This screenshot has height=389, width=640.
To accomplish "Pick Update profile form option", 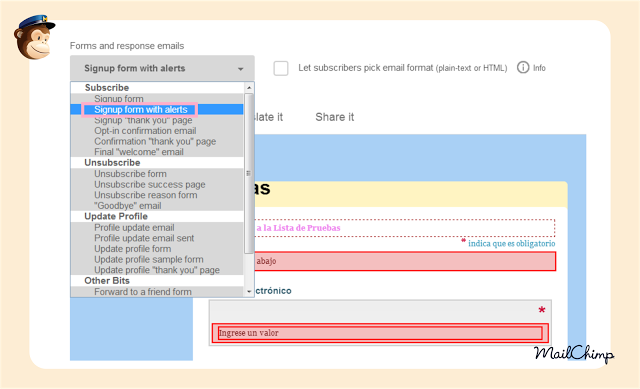I will tap(157, 249).
